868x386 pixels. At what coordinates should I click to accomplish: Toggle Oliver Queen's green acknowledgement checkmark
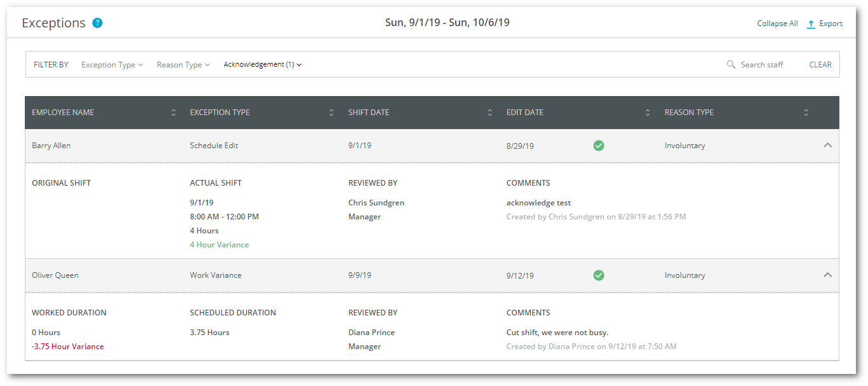pos(599,275)
